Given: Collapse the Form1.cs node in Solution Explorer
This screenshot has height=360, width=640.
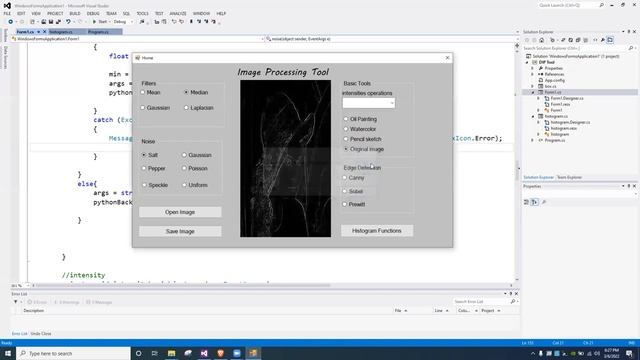Looking at the screenshot, I should click(533, 92).
